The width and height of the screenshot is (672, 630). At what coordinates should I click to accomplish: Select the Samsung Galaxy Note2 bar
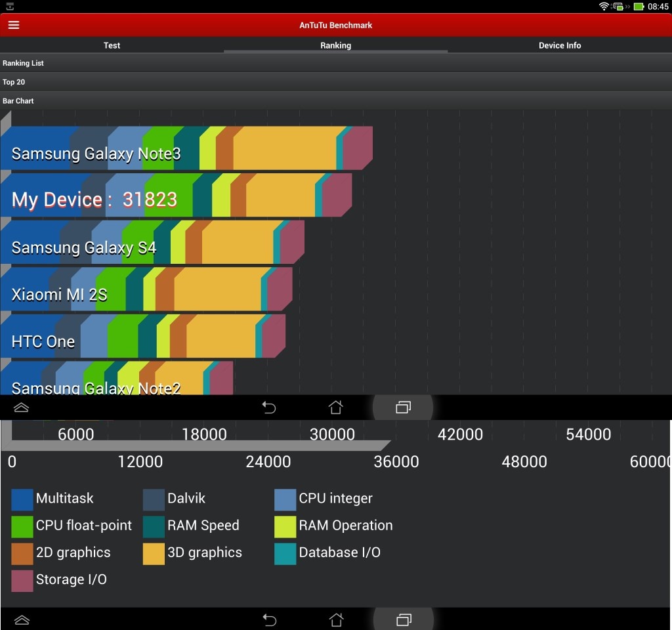[x=117, y=378]
